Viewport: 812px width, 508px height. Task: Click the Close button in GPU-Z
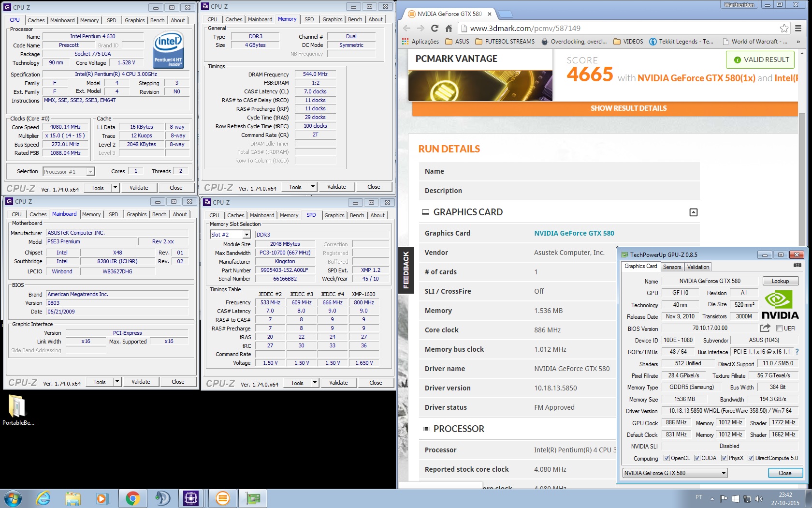point(785,473)
